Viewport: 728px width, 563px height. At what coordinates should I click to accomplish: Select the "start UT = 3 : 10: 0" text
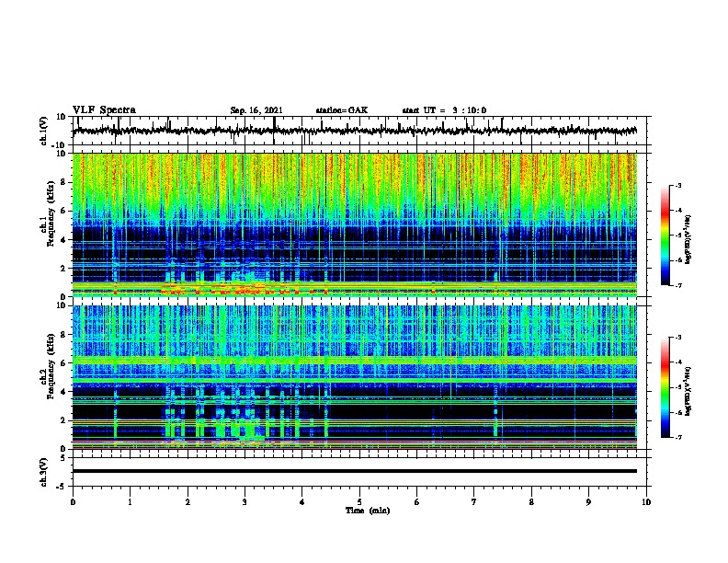pos(444,110)
